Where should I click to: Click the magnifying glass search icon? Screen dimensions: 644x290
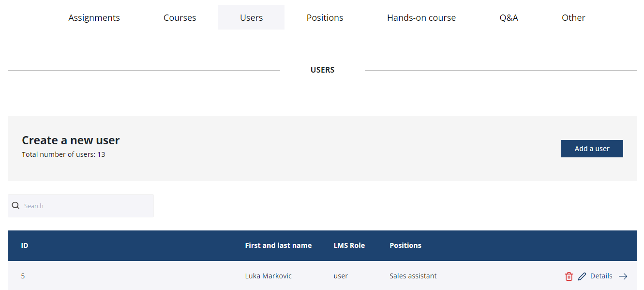click(x=15, y=206)
